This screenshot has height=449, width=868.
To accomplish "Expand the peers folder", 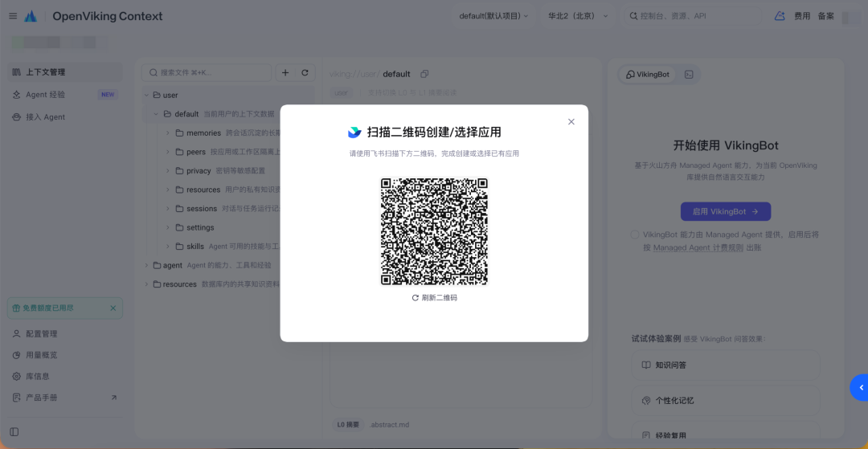I will tap(168, 152).
